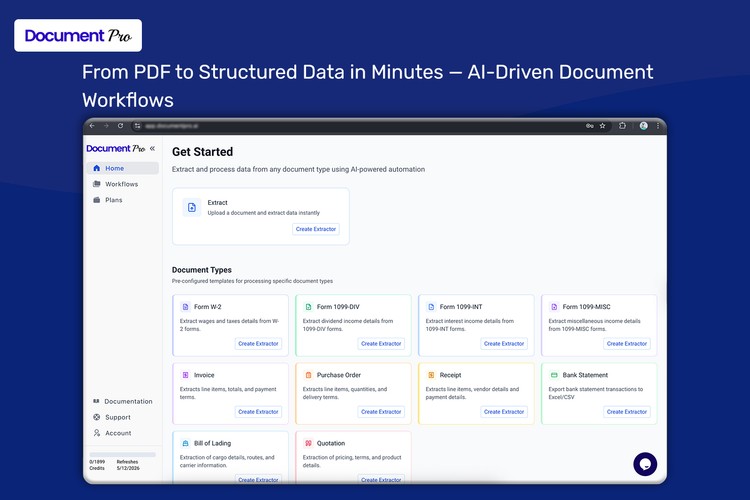Click the Quotation quote-mark icon

(x=309, y=443)
